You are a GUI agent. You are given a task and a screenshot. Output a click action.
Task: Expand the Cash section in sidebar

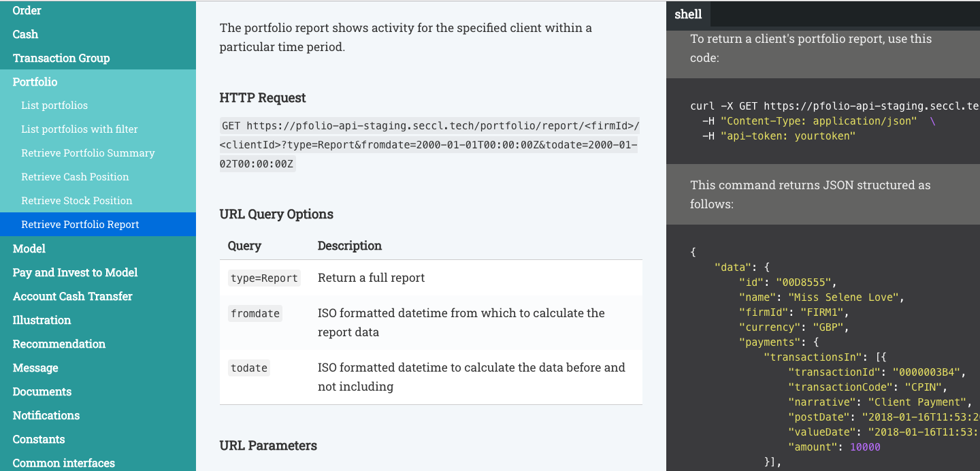click(26, 34)
